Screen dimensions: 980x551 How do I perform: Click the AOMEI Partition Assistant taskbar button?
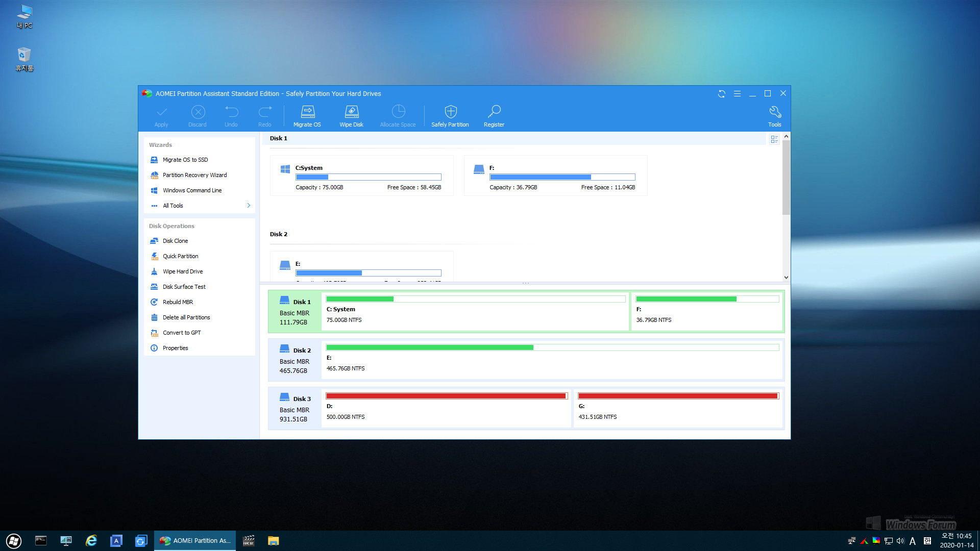click(x=195, y=541)
